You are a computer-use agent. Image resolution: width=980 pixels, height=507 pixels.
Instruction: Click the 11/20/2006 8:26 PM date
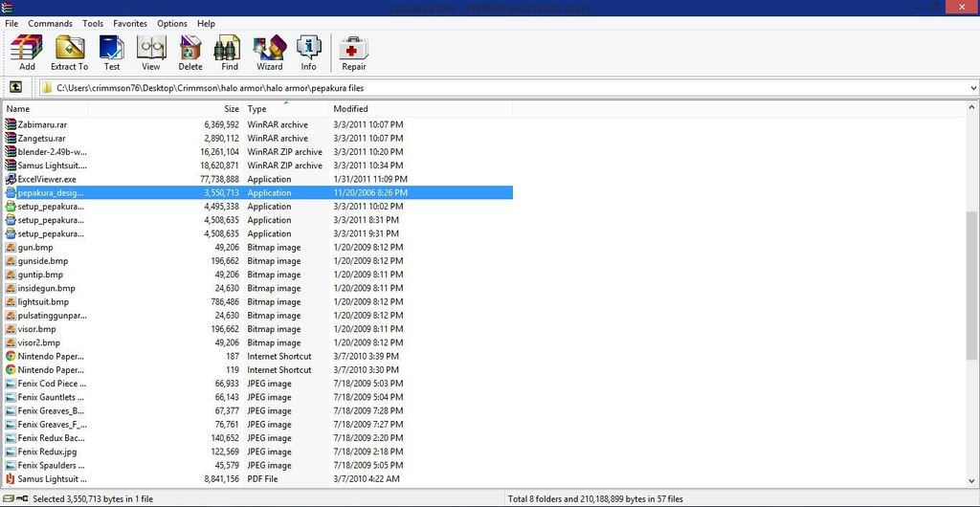tap(370, 193)
